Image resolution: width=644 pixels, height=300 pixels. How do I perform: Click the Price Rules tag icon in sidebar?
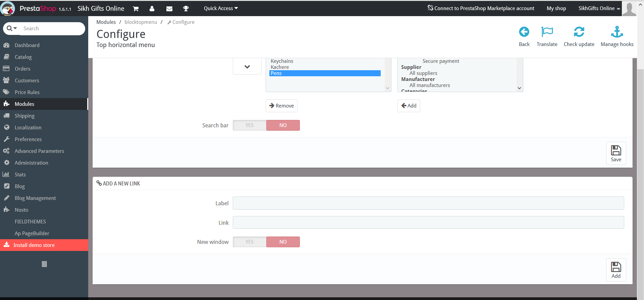click(x=6, y=92)
